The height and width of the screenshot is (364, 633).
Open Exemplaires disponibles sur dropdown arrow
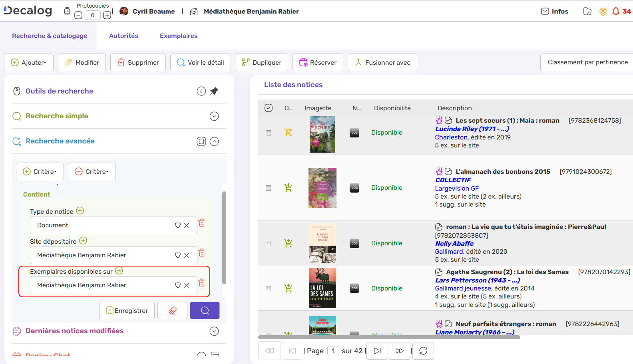pos(178,285)
